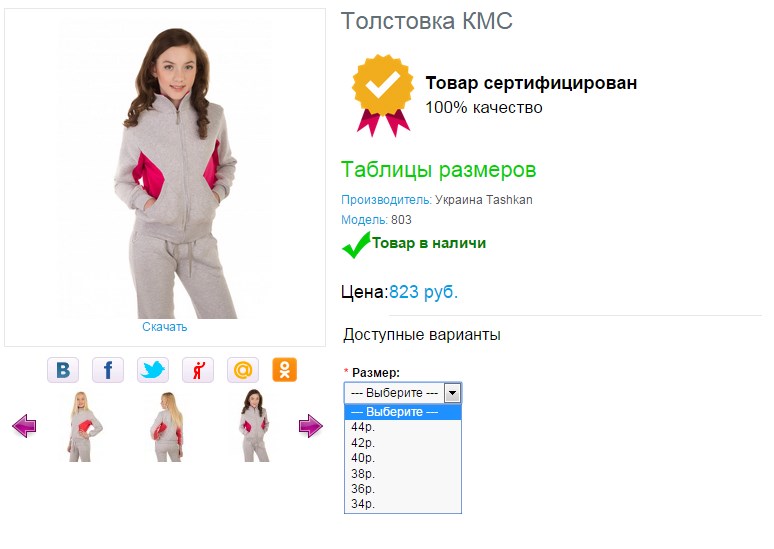
Task: Share on Odnoklassniki orange icon
Action: 284,370
